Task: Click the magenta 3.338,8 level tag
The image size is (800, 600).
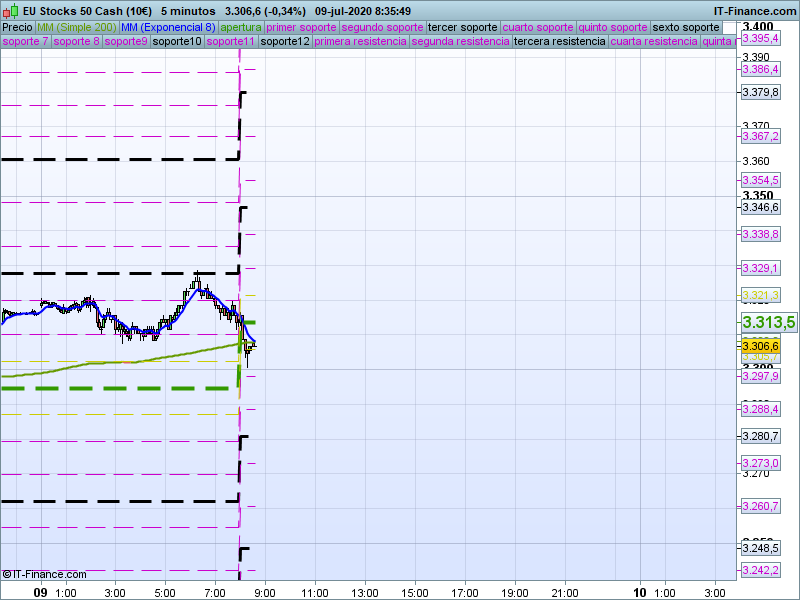Action: [760, 234]
